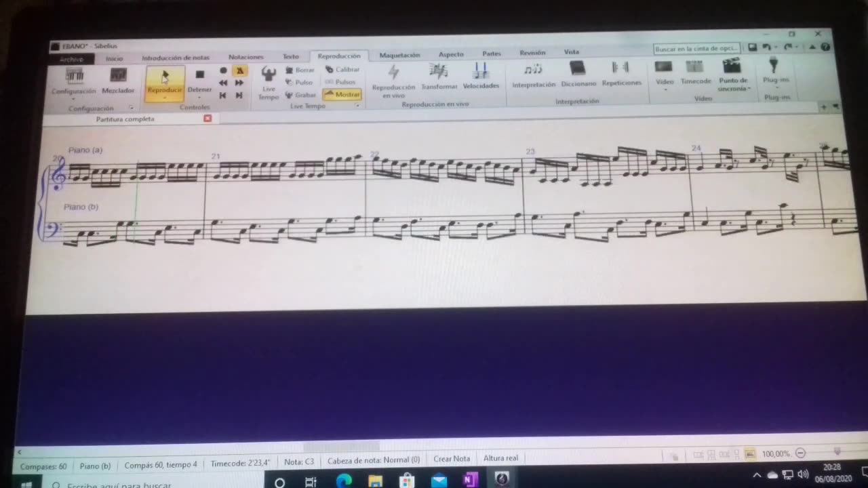Open File Explorer from taskbar
This screenshot has width=868, height=488.
coord(375,481)
